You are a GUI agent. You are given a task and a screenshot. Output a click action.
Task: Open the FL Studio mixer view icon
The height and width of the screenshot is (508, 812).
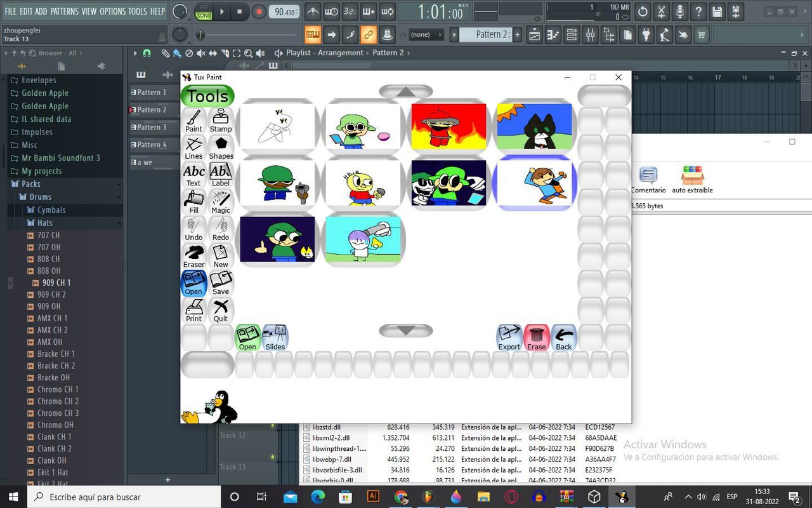coord(590,35)
